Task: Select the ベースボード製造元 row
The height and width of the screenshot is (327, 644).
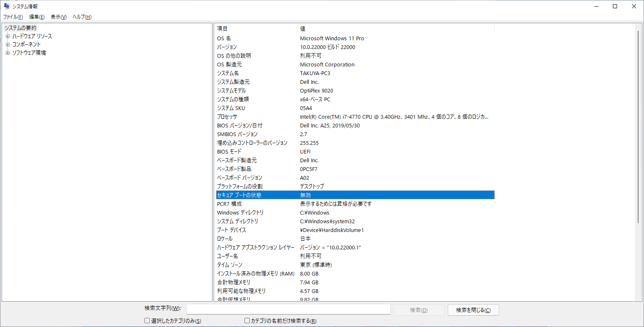Action: (x=355, y=160)
